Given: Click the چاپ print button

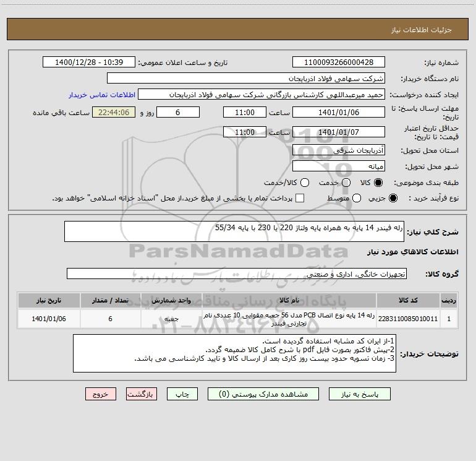Looking at the screenshot, I should [x=182, y=394].
